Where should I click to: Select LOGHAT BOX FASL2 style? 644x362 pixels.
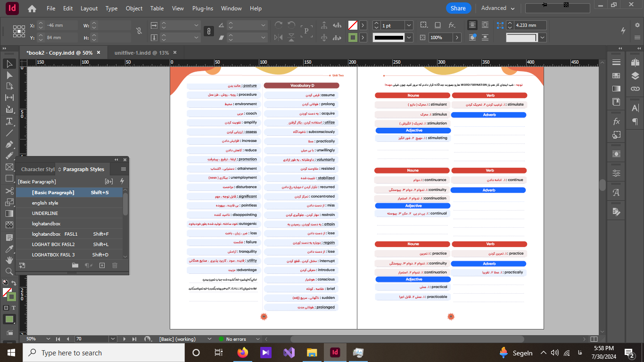pos(69,244)
